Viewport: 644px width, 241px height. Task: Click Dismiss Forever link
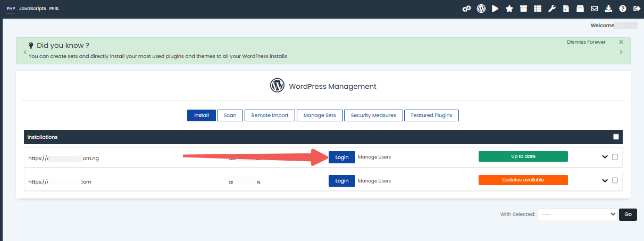[586, 42]
